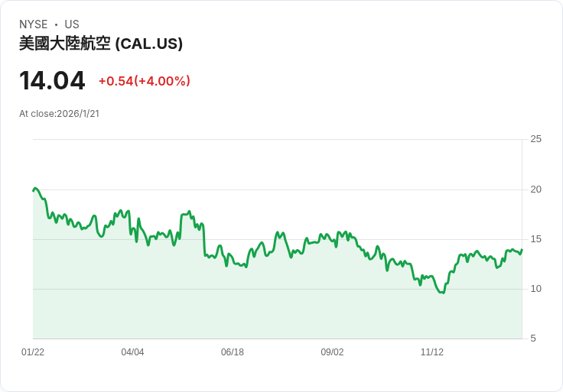Screen dimensions: 563x392
Task: Click the 20 value on the price axis
Action: tap(535, 190)
